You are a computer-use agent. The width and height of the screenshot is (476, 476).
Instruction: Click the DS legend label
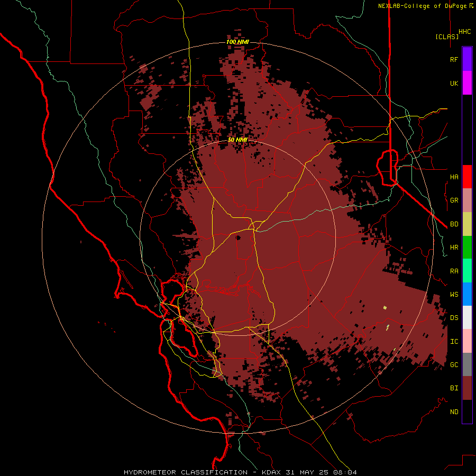tap(454, 318)
